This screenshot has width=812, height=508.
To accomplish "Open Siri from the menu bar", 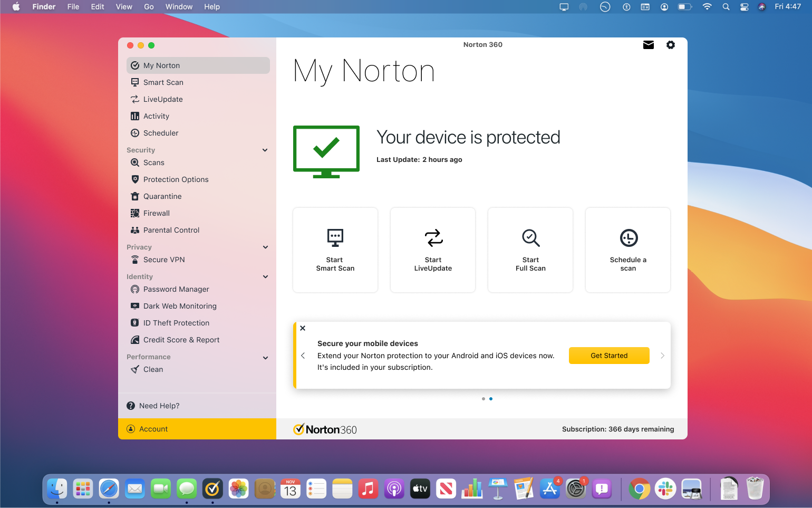I will point(762,7).
